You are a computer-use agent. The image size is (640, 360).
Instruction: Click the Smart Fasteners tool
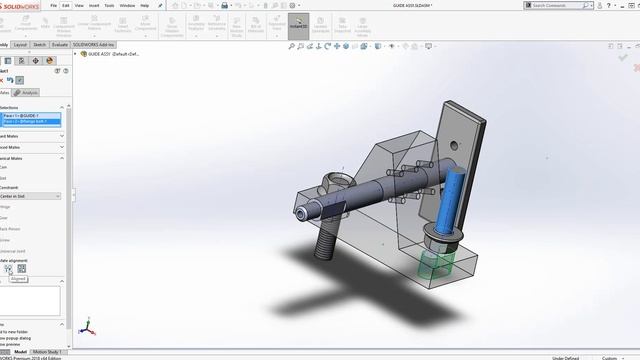click(122, 25)
